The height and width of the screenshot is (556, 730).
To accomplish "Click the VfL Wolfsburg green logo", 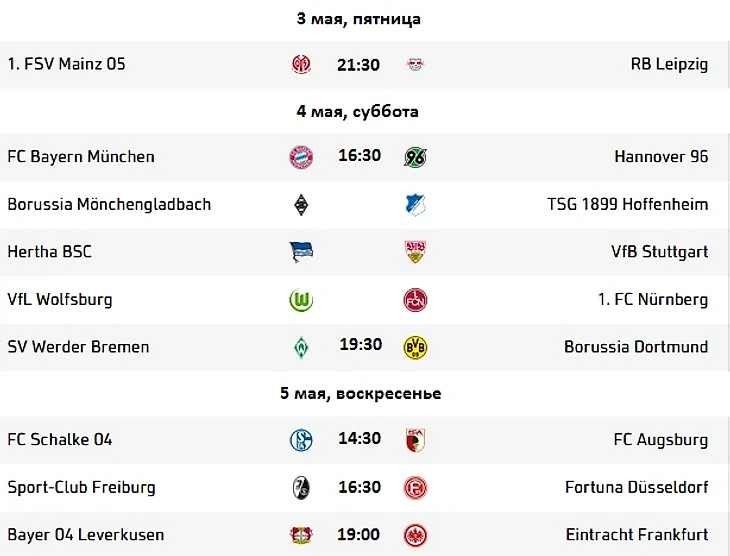I will pos(300,300).
